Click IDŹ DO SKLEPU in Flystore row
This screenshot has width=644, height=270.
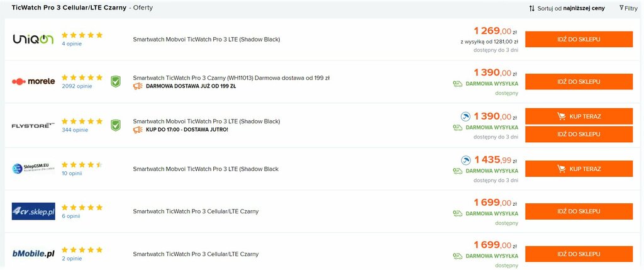[579, 134]
